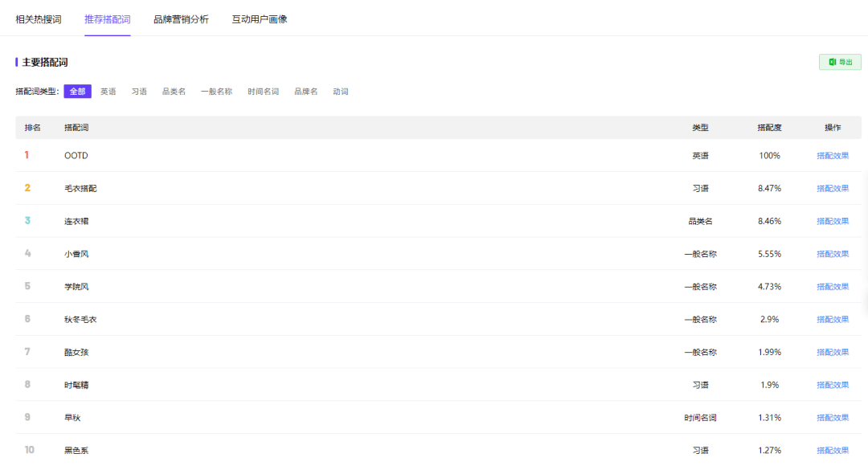The height and width of the screenshot is (466, 868).
Task: Select the 时髦精 collocation word
Action: point(76,385)
